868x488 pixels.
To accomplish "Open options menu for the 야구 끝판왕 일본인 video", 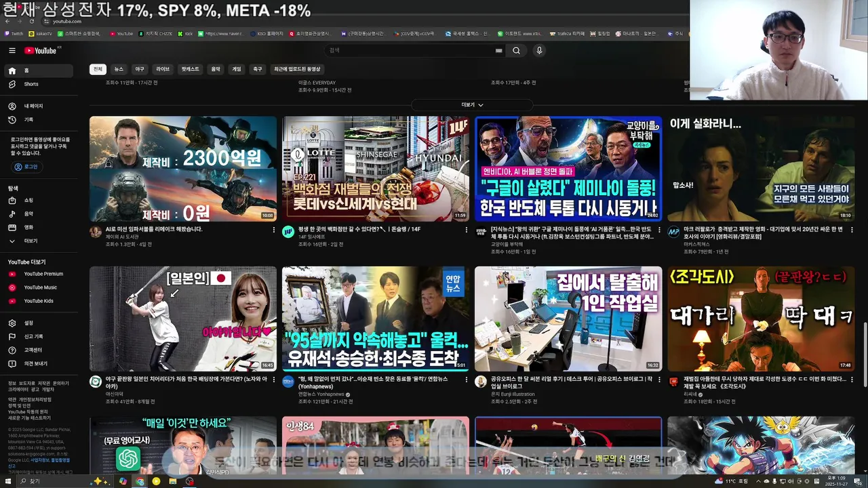I will pos(274,381).
